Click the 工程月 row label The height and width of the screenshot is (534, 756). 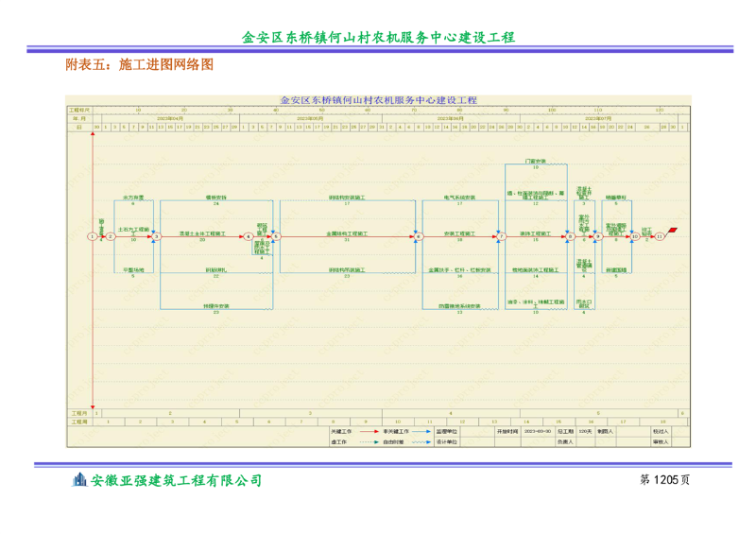[79, 413]
